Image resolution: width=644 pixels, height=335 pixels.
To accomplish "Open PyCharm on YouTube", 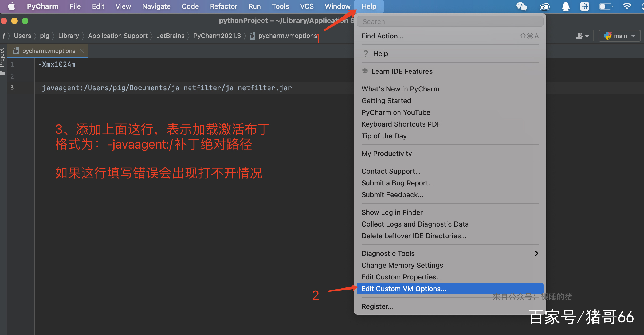I will pos(450,112).
